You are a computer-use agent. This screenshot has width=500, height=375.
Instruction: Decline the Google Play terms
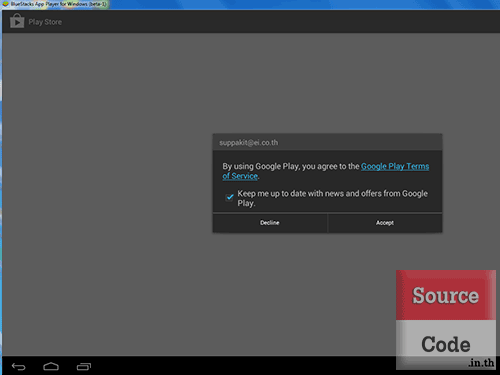pyautogui.click(x=270, y=223)
